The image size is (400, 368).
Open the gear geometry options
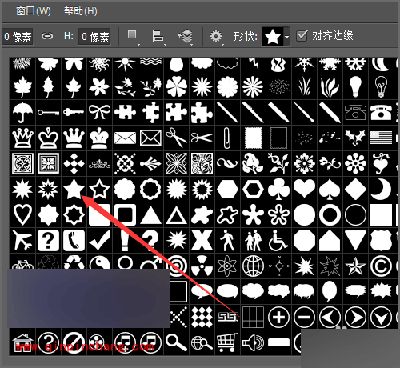point(216,36)
